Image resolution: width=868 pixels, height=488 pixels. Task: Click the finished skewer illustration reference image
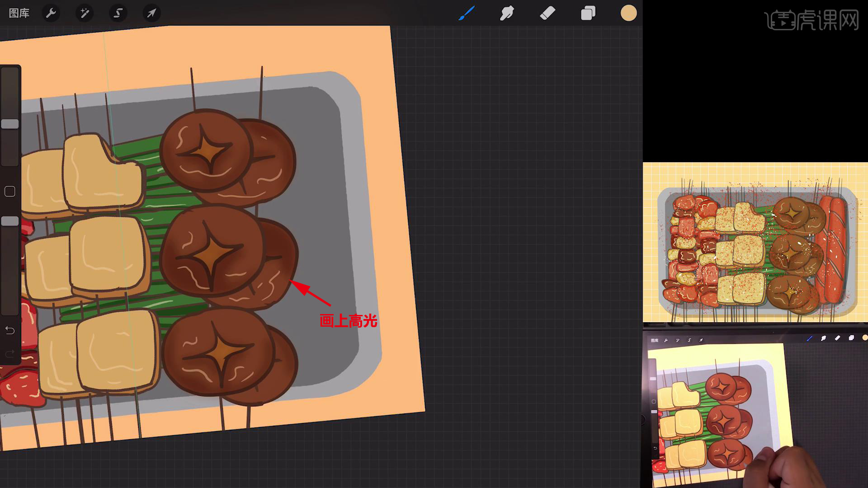point(755,243)
